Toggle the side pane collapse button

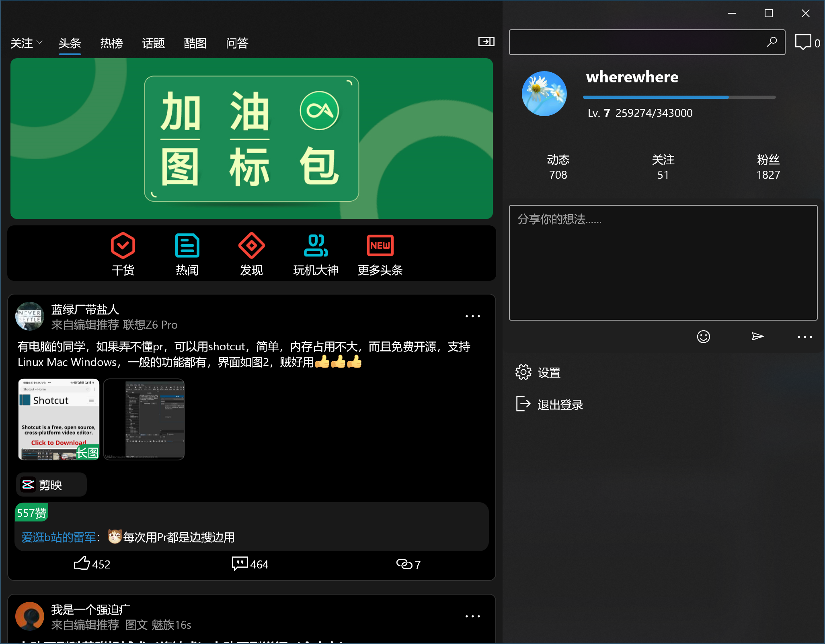point(486,42)
